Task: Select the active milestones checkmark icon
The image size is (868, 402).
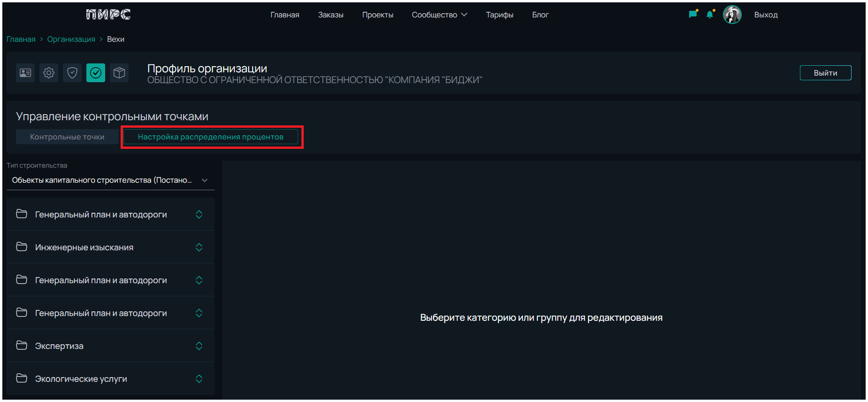Action: point(96,73)
